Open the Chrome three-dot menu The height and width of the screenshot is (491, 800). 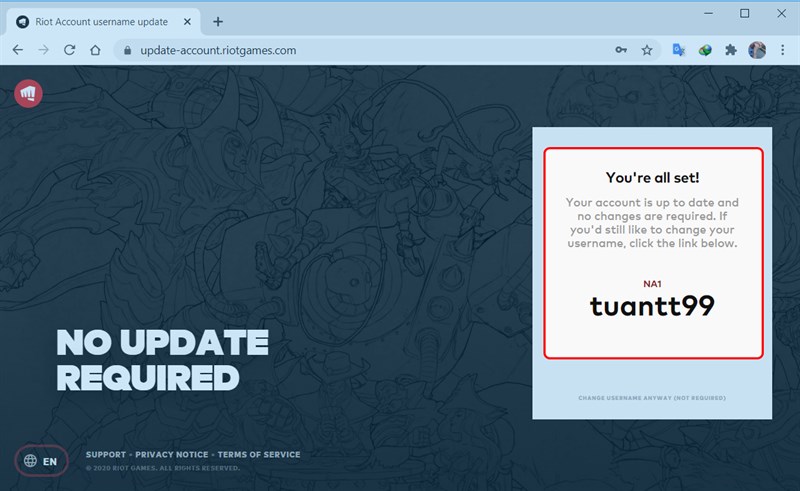point(783,50)
